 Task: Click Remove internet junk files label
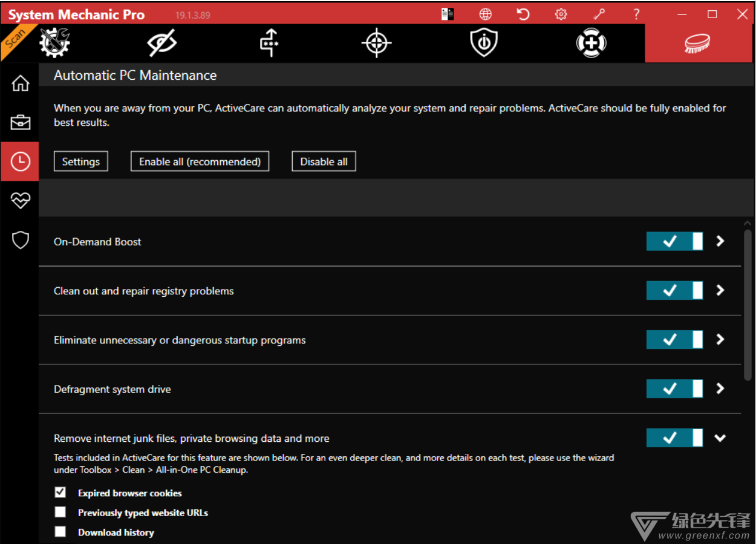(x=191, y=438)
